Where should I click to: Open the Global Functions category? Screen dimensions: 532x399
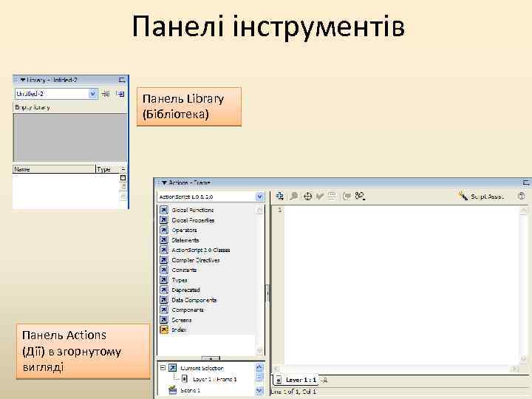192,210
